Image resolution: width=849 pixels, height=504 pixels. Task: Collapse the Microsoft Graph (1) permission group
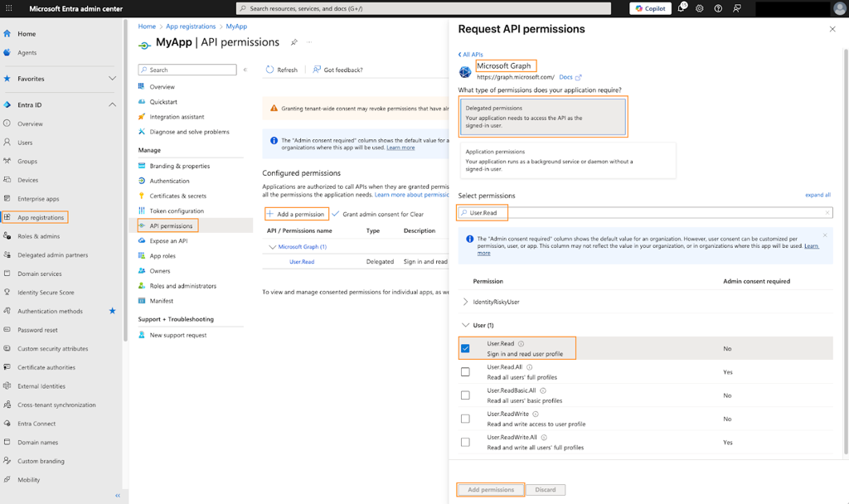click(x=272, y=247)
